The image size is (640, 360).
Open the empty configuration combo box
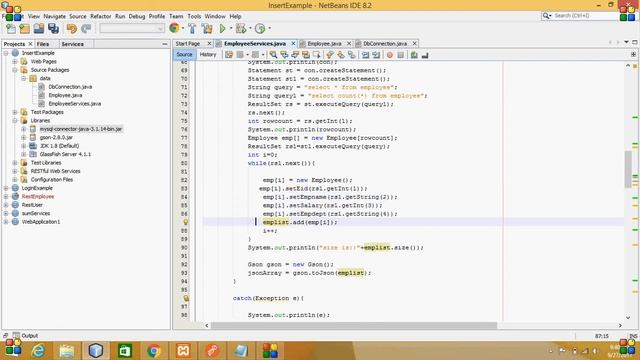tap(132, 29)
